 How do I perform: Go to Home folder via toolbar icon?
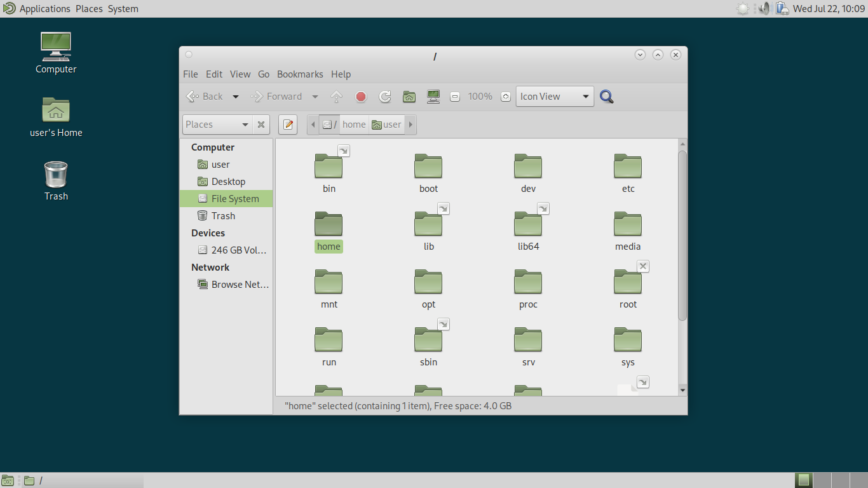pos(409,97)
